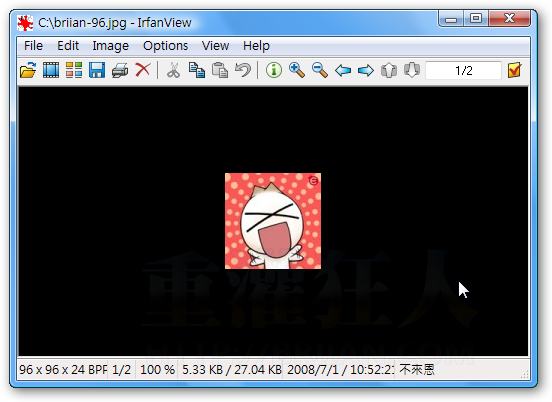Go to next file with right arrow
This screenshot has height=402, width=552.
tap(366, 70)
